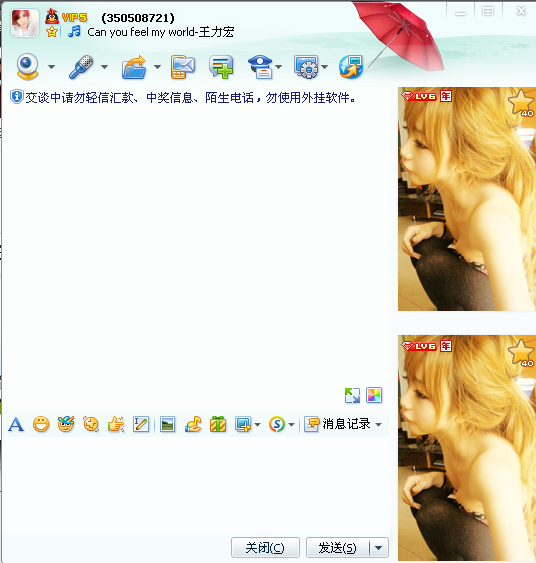This screenshot has width=536, height=563.
Task: Take a screenshot with screen capture icon
Action: 243,424
